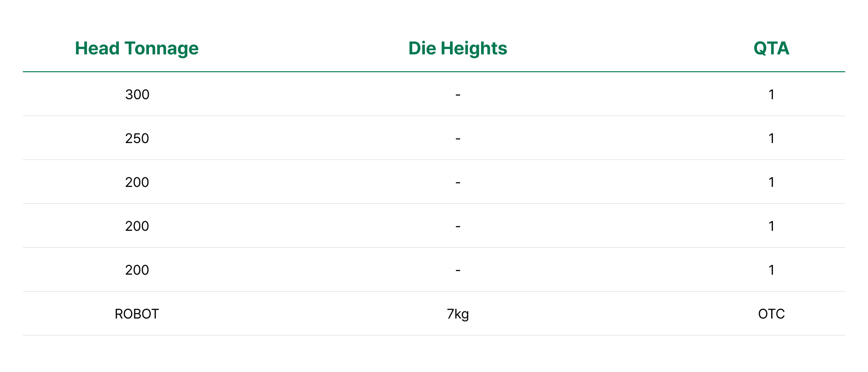Click the Die Heights dash in first 200 row

458,182
